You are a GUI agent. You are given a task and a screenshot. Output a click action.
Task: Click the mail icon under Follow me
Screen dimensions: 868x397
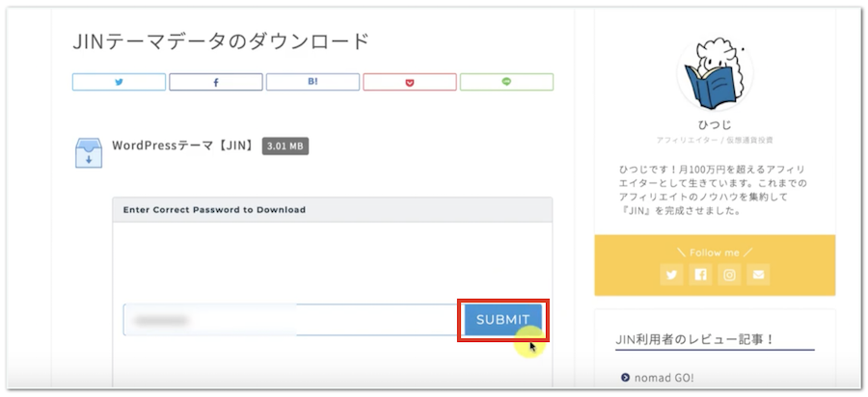pos(760,275)
